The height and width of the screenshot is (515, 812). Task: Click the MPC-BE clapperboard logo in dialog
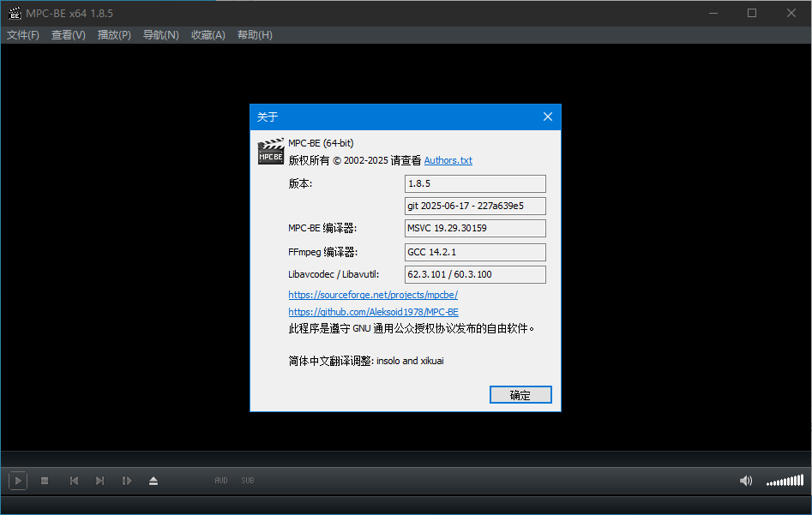[271, 151]
